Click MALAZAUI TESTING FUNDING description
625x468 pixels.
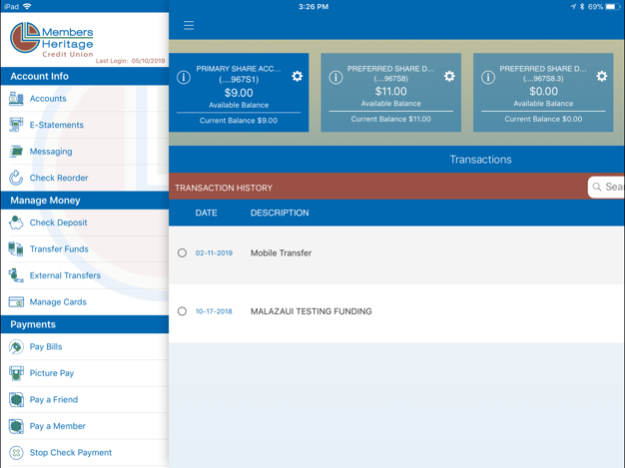(x=311, y=311)
